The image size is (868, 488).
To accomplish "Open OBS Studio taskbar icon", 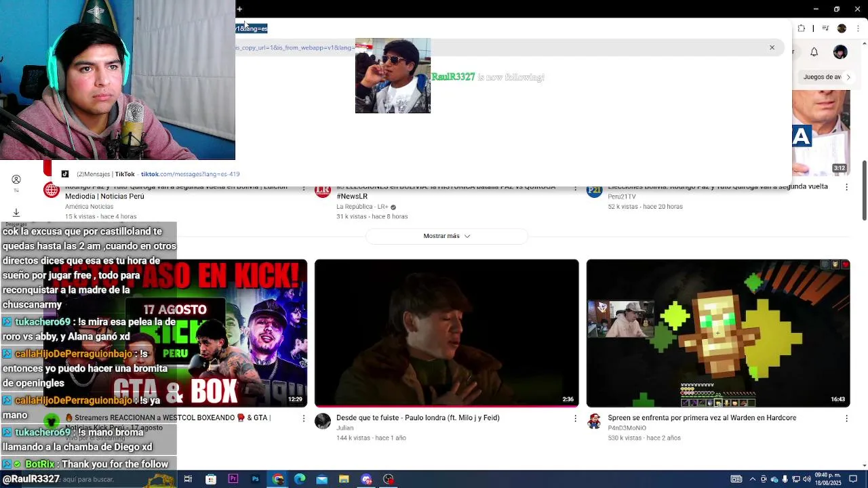I will (389, 479).
